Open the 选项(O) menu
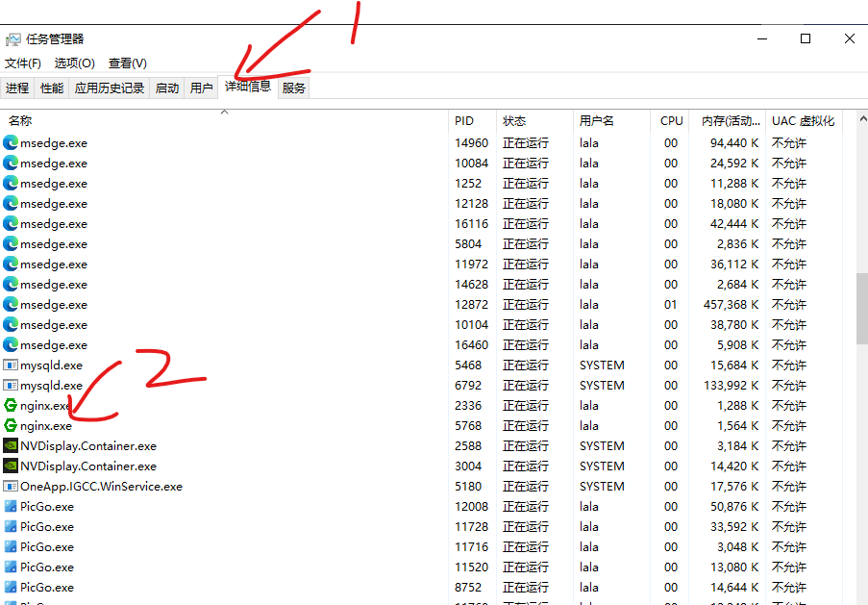This screenshot has width=868, height=605. pyautogui.click(x=75, y=63)
